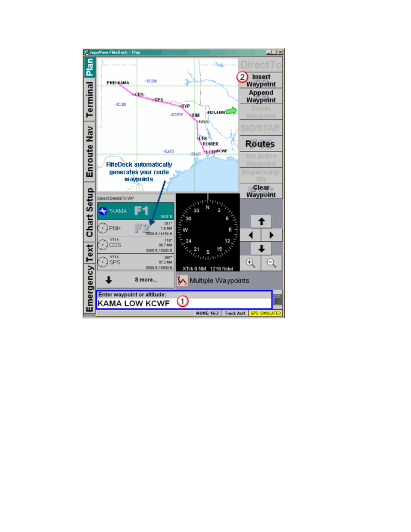Click the GGG waypoint on map

coord(203,121)
